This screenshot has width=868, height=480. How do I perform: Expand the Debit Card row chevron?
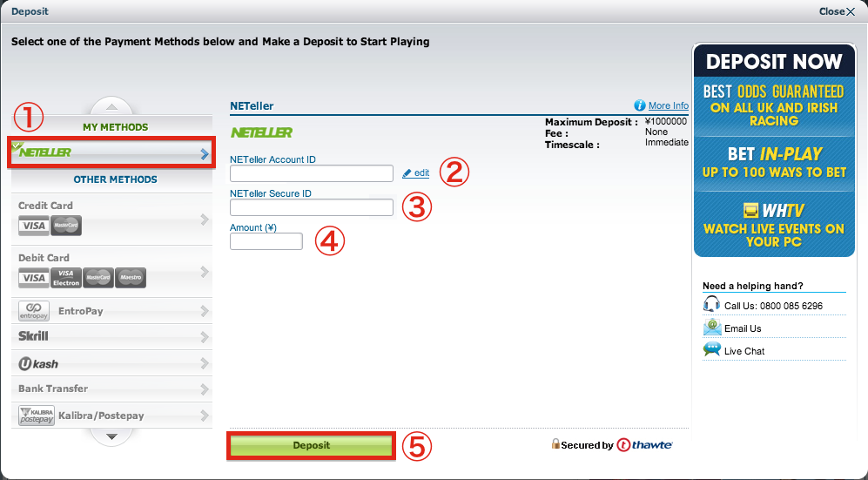tap(205, 272)
